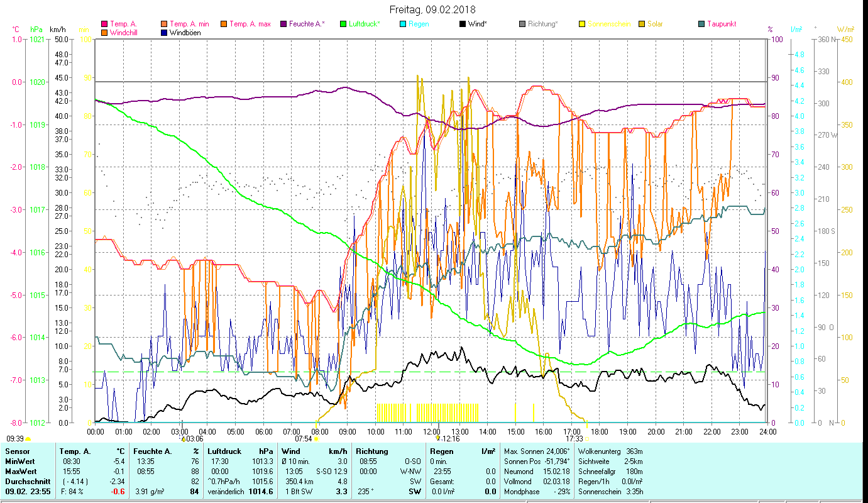868x503 pixels.
Task: Click the sunrise sun icon at 07:54
Action: point(316,439)
